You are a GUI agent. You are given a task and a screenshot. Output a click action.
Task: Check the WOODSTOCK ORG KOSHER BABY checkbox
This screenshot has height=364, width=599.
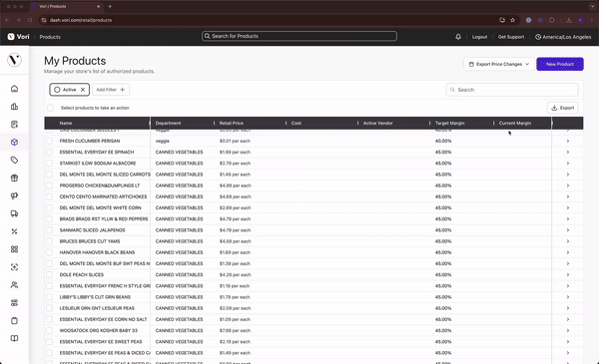coord(49,330)
